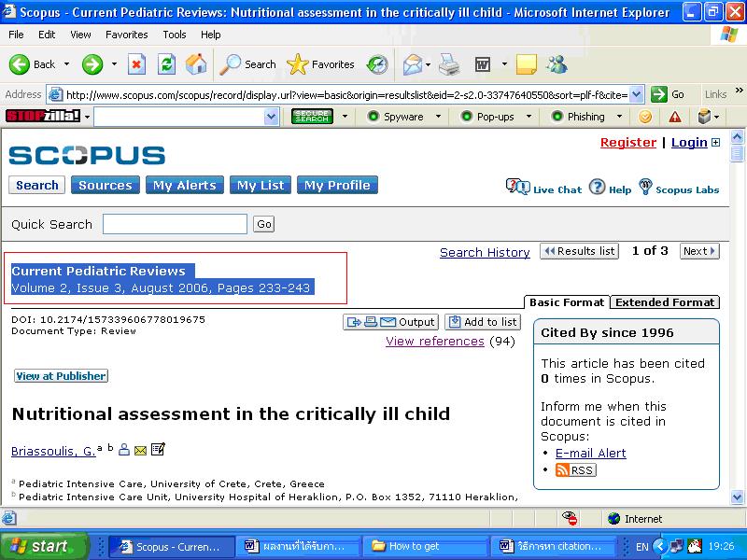Subscribe via the RSS feed button

tap(575, 470)
